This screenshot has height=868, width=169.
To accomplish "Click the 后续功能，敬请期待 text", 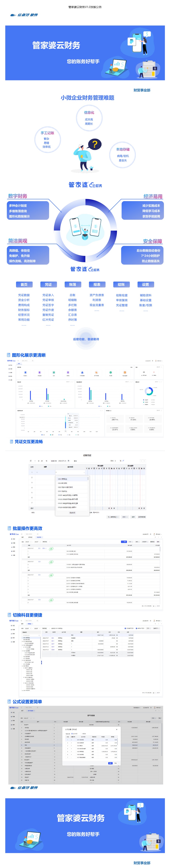I will pyautogui.click(x=86, y=339).
